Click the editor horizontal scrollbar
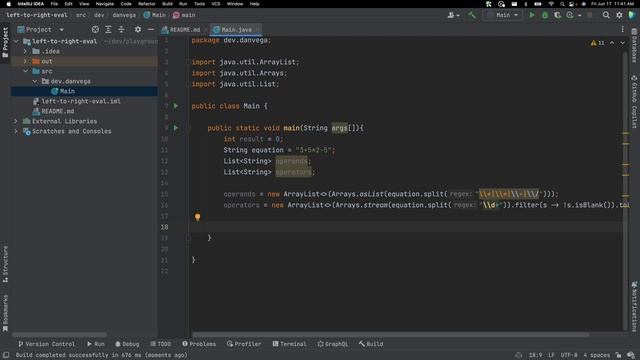 (391, 335)
